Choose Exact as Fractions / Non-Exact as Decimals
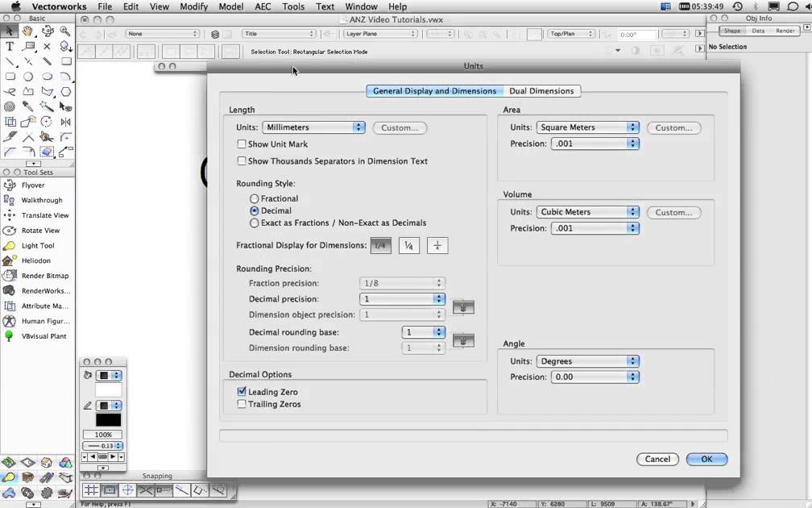Image resolution: width=812 pixels, height=508 pixels. point(254,223)
